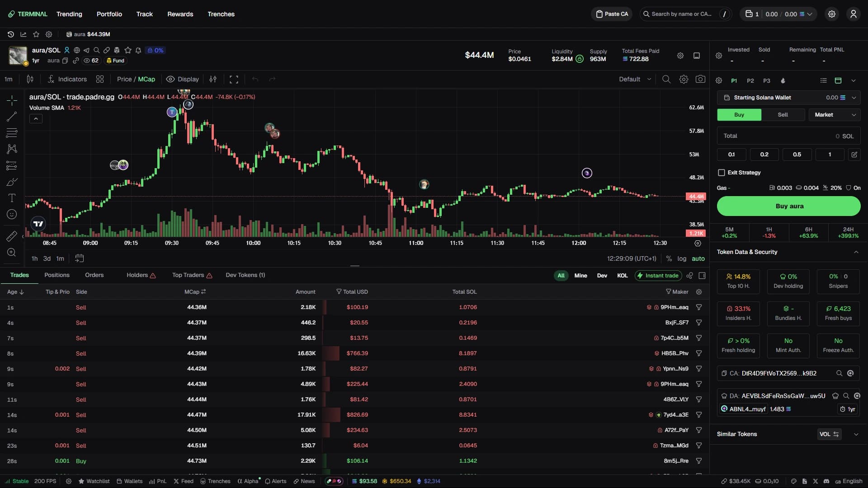Viewport: 868px width, 488px height.
Task: Edit preset buy amounts pencil icon
Action: (x=854, y=155)
